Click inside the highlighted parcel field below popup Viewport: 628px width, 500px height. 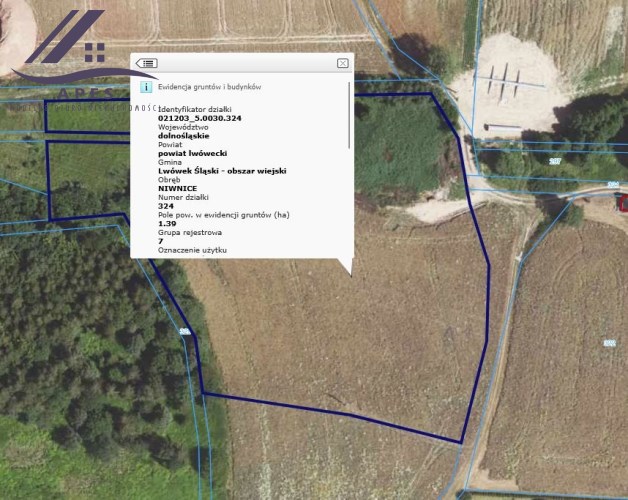pyautogui.click(x=340, y=340)
